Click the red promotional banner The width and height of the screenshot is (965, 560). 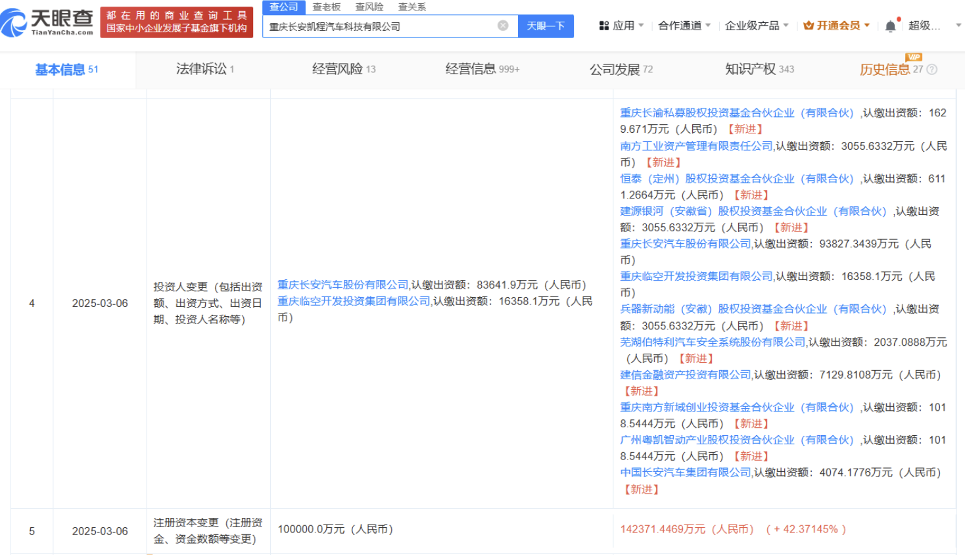(x=176, y=22)
